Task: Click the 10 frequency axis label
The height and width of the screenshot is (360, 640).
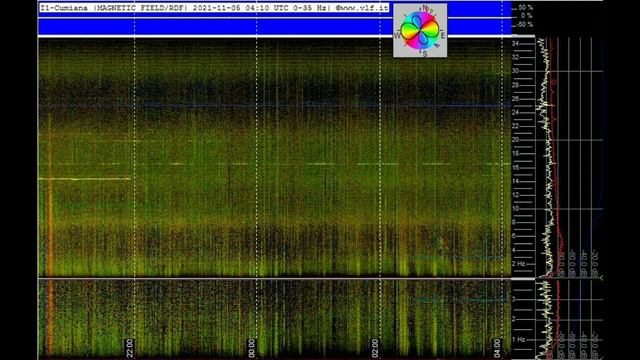Action: click(516, 209)
